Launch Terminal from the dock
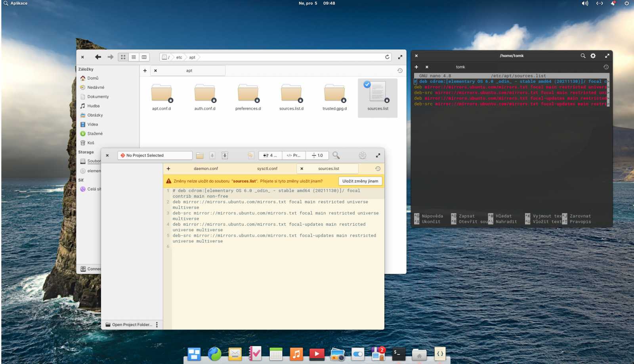This screenshot has height=364, width=634. 399,354
